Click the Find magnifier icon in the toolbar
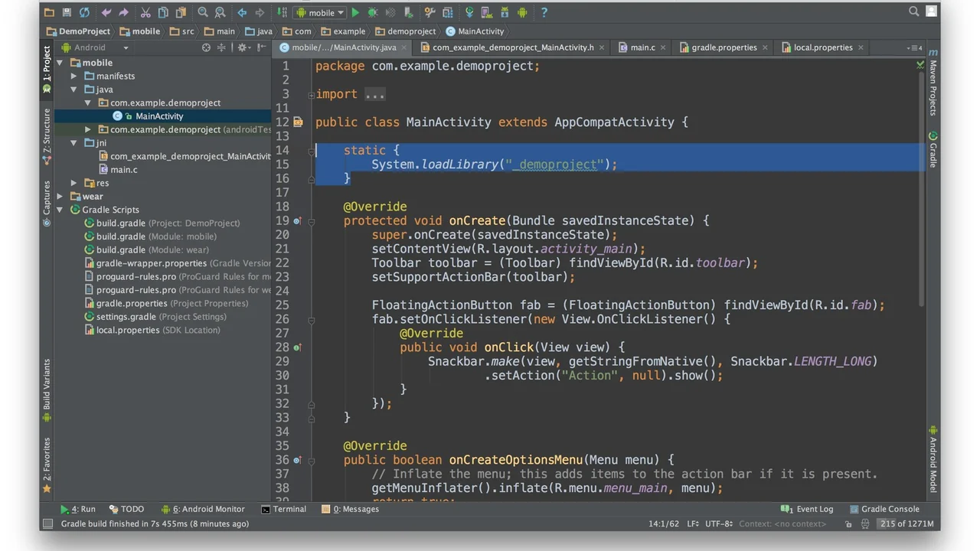Screen dimensions: 980x551 pos(203,12)
